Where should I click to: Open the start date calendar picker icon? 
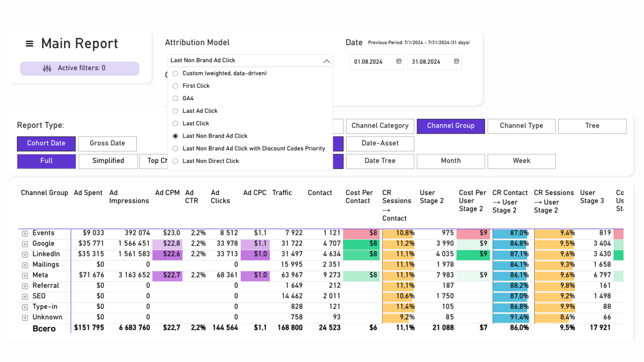point(399,61)
